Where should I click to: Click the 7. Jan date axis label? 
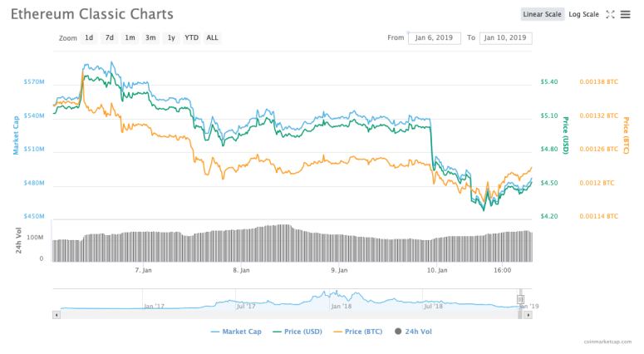(143, 270)
